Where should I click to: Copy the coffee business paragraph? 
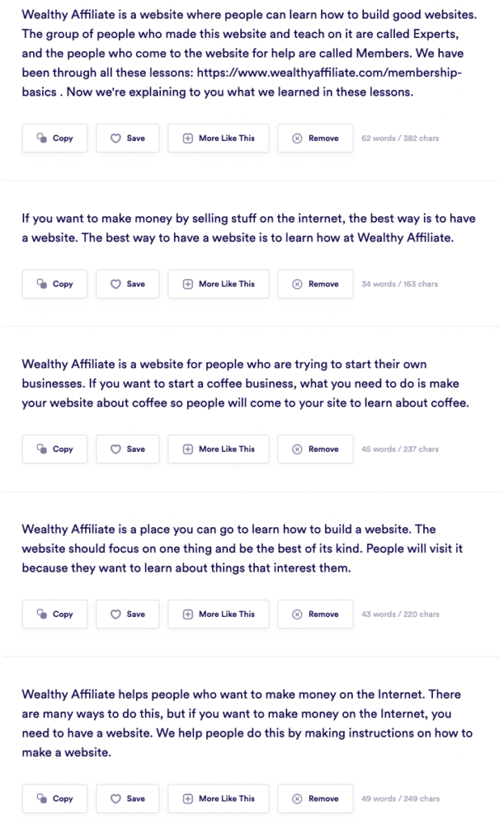click(54, 449)
